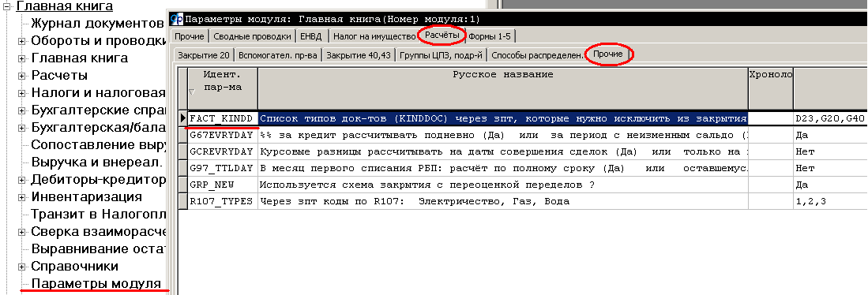Click value Да in GRP_NEW row
Image resolution: width=868 pixels, height=295 pixels.
[830, 185]
